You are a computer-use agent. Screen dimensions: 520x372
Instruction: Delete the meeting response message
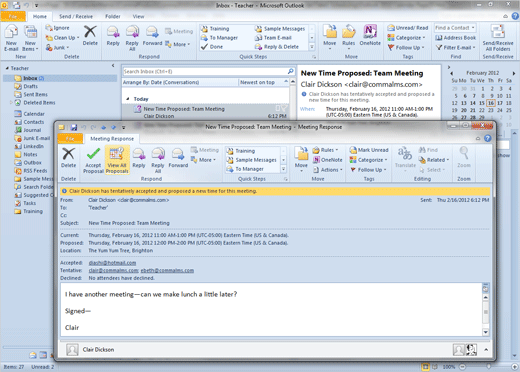(x=68, y=157)
